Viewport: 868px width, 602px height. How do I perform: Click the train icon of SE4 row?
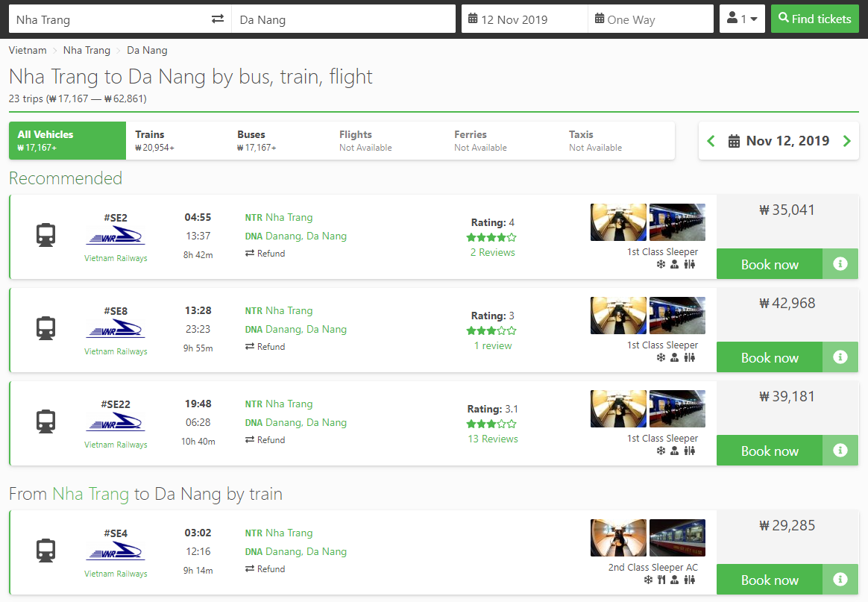[x=46, y=551]
